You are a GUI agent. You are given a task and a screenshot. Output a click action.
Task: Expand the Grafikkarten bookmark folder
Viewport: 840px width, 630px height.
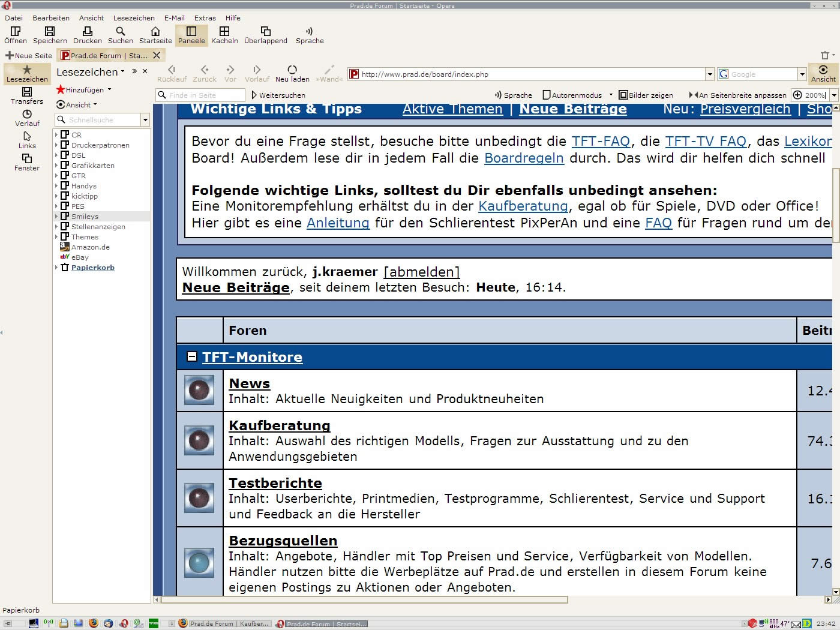pos(57,166)
